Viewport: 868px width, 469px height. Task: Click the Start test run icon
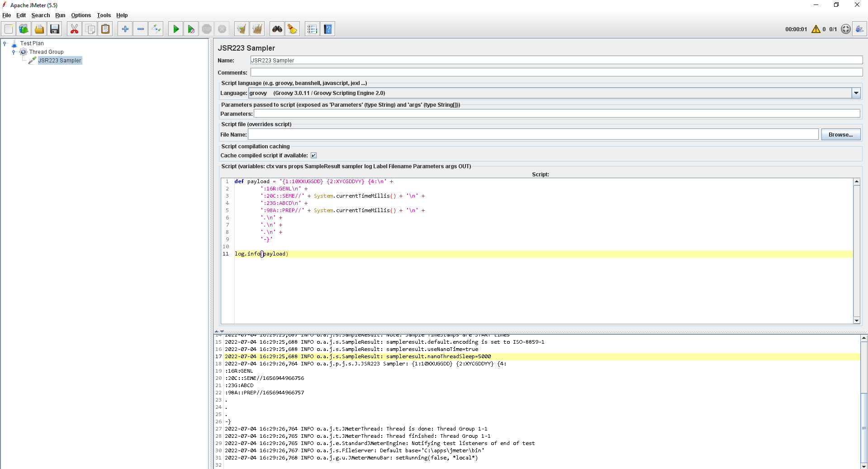click(175, 28)
